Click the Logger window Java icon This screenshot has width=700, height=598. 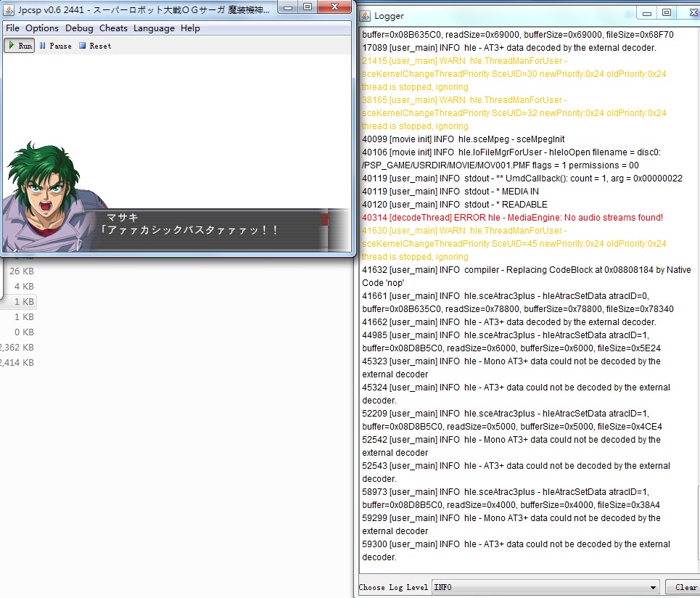(x=366, y=15)
